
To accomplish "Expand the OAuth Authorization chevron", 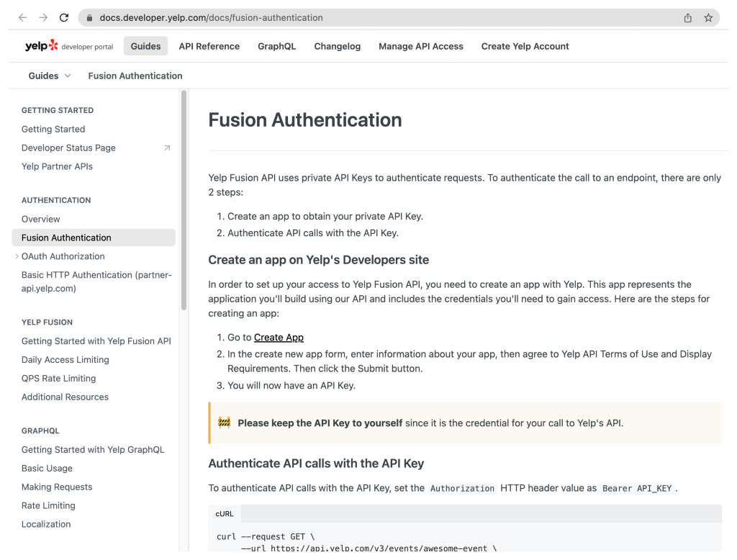I will click(x=17, y=256).
